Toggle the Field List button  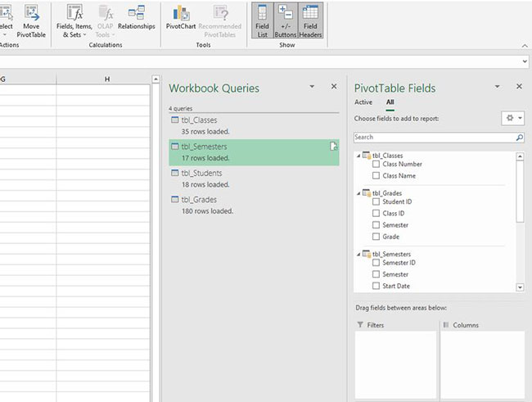click(262, 20)
